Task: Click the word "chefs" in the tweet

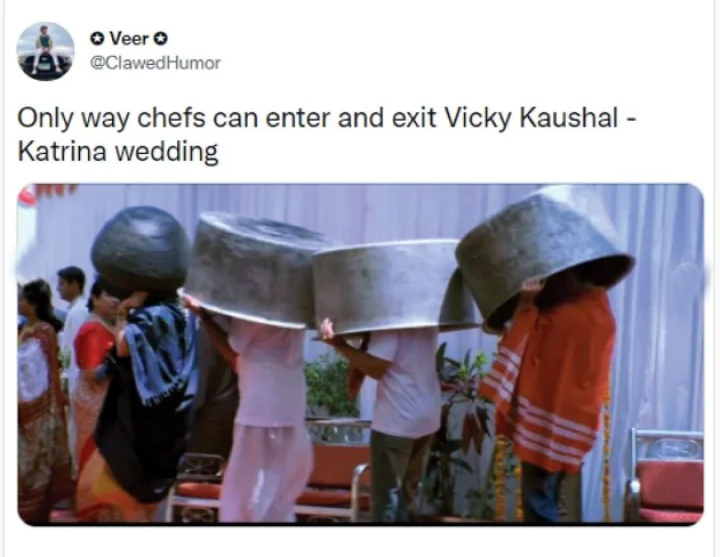Action: 171,118
